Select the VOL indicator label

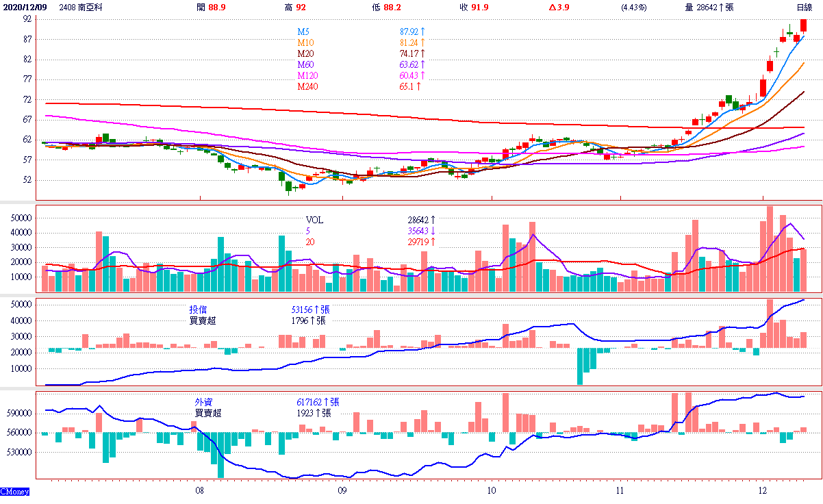(x=314, y=220)
